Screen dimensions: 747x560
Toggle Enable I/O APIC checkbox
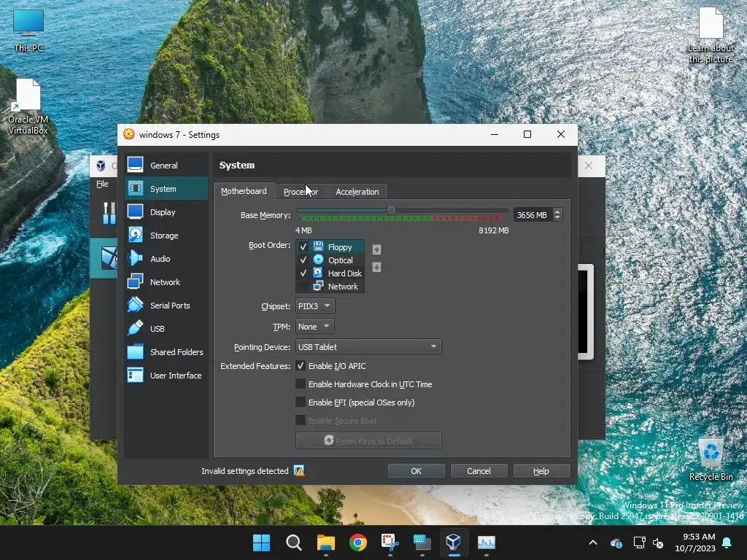tap(300, 366)
